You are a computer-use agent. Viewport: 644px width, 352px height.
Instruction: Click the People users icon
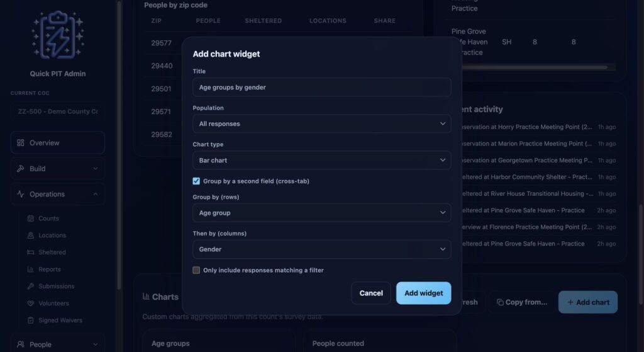click(x=20, y=344)
